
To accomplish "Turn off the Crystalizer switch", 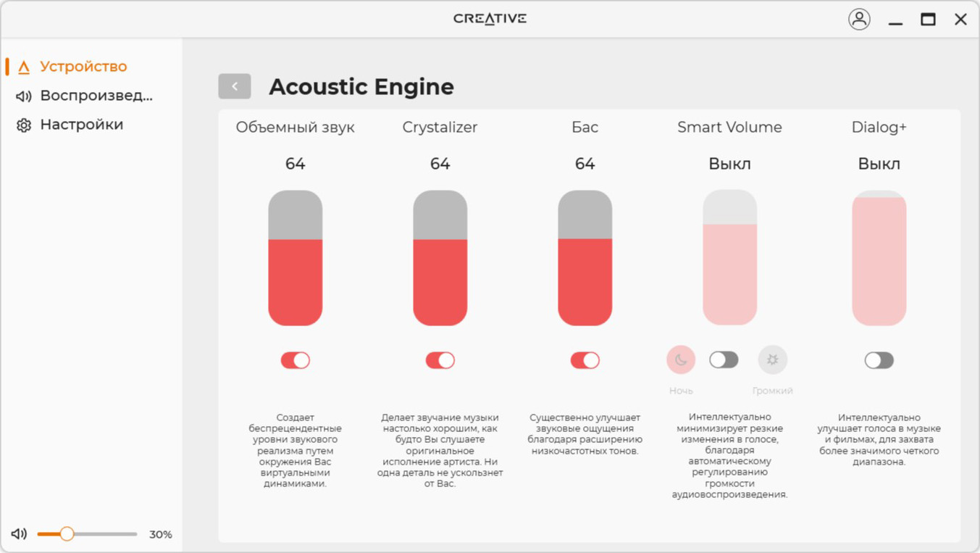I will click(440, 360).
